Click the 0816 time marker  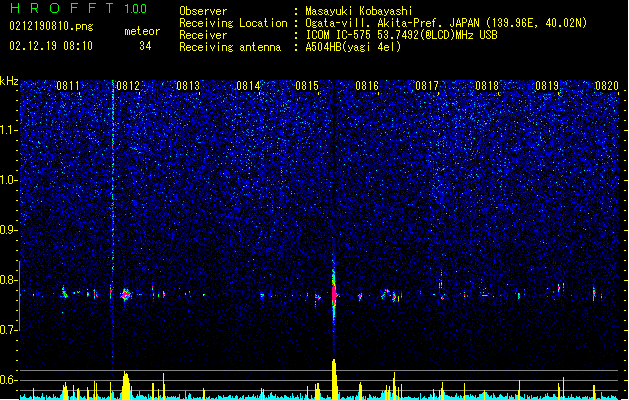(367, 86)
